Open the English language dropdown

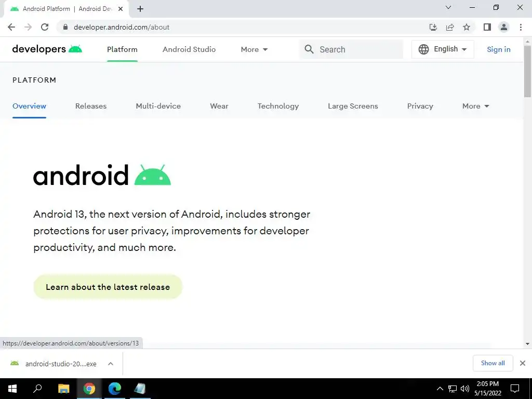(x=443, y=49)
